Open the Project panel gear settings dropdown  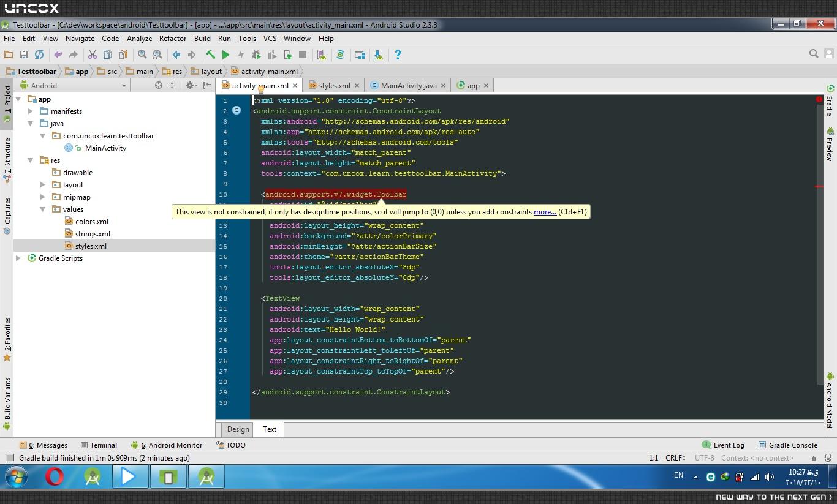click(191, 85)
